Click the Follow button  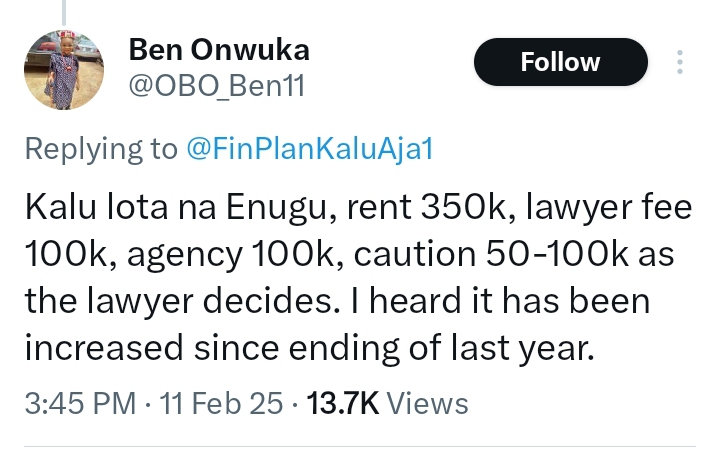pyautogui.click(x=561, y=62)
